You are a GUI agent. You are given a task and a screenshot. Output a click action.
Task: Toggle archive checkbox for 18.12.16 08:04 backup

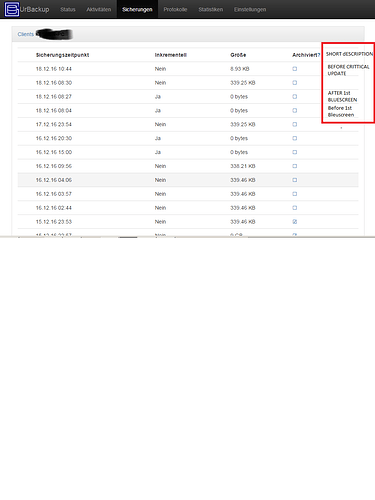[x=295, y=110]
